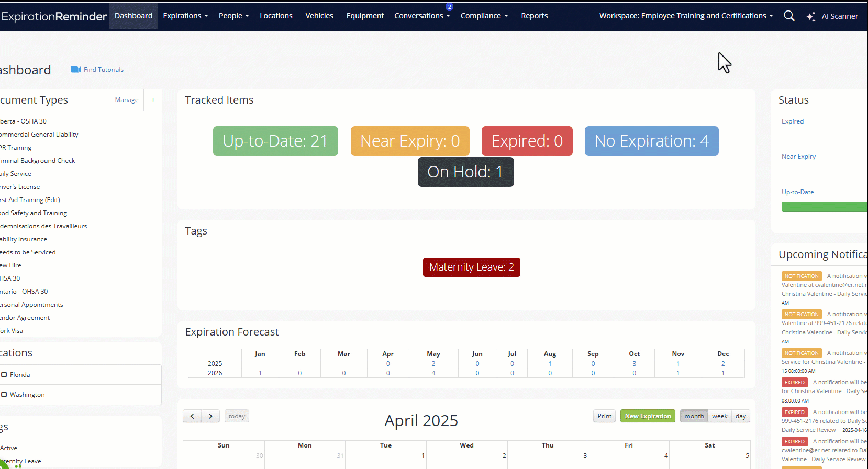Open the Reports menu item
This screenshot has width=868, height=469.
(x=534, y=16)
